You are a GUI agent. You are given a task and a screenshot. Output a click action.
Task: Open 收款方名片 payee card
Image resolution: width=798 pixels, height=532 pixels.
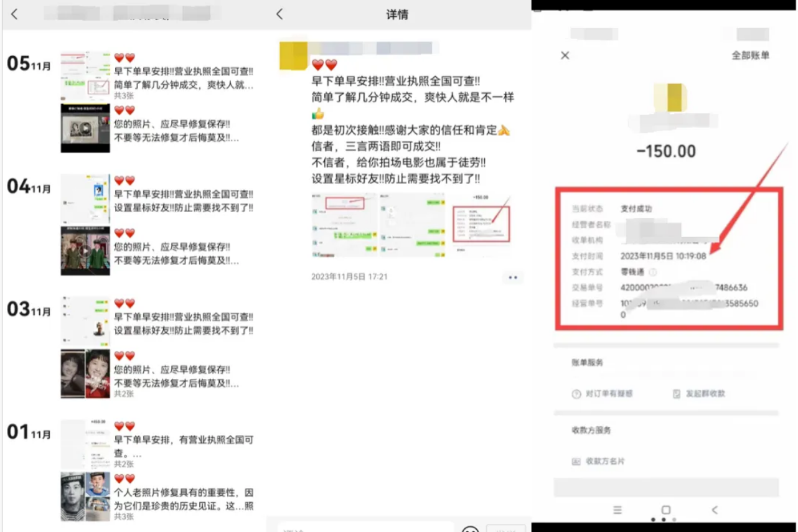pos(598,462)
